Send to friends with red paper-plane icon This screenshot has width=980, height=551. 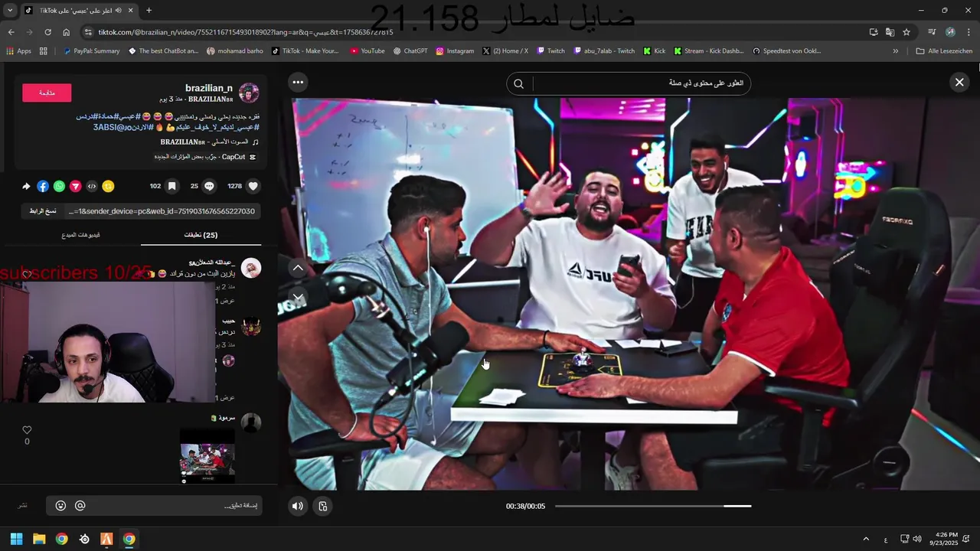click(76, 186)
